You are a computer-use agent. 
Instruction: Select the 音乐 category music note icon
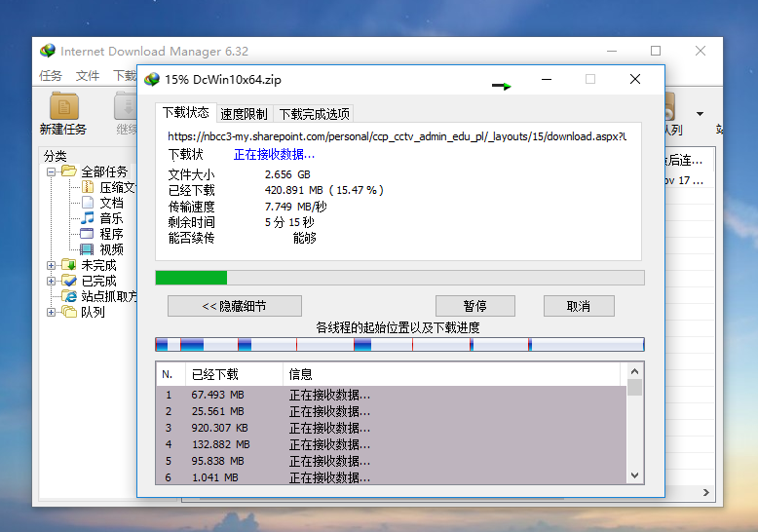tap(88, 218)
